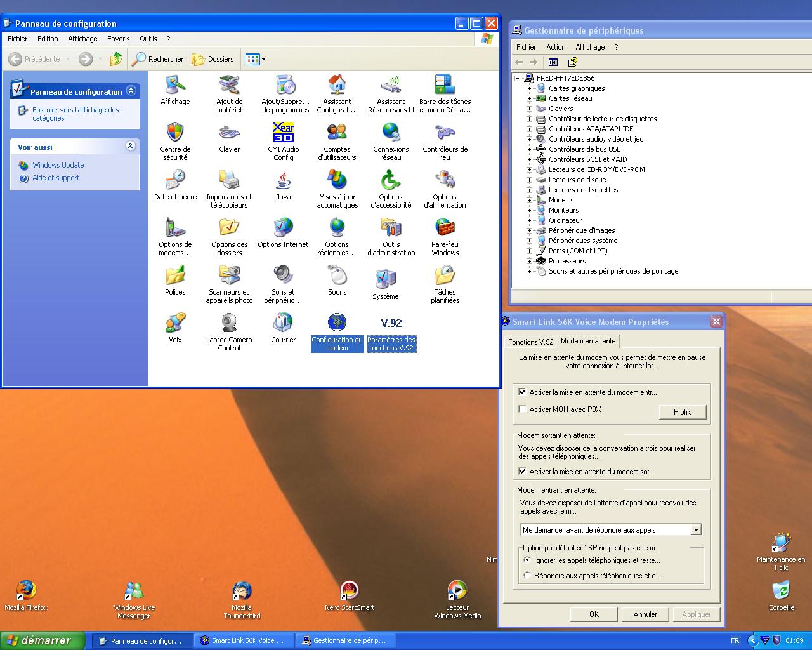Click the Profils button
The height and width of the screenshot is (650, 812).
tap(683, 412)
